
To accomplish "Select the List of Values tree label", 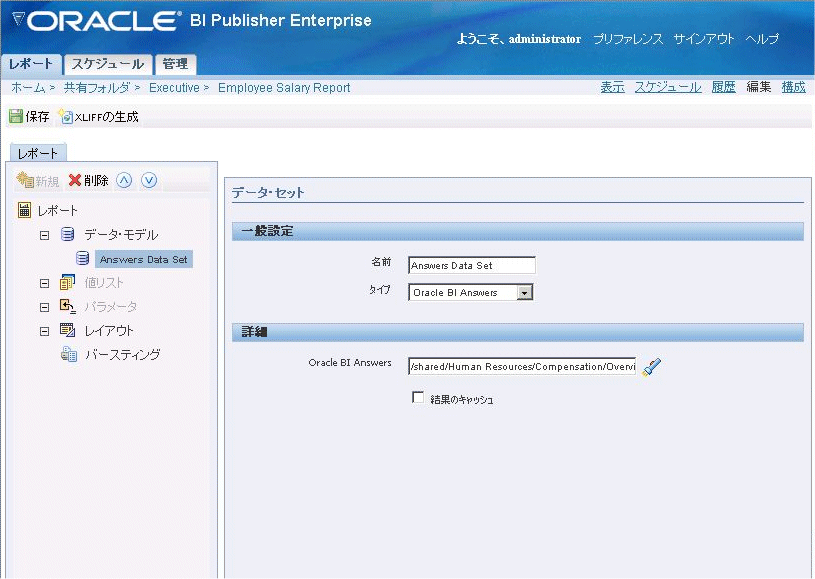I will pyautogui.click(x=104, y=283).
